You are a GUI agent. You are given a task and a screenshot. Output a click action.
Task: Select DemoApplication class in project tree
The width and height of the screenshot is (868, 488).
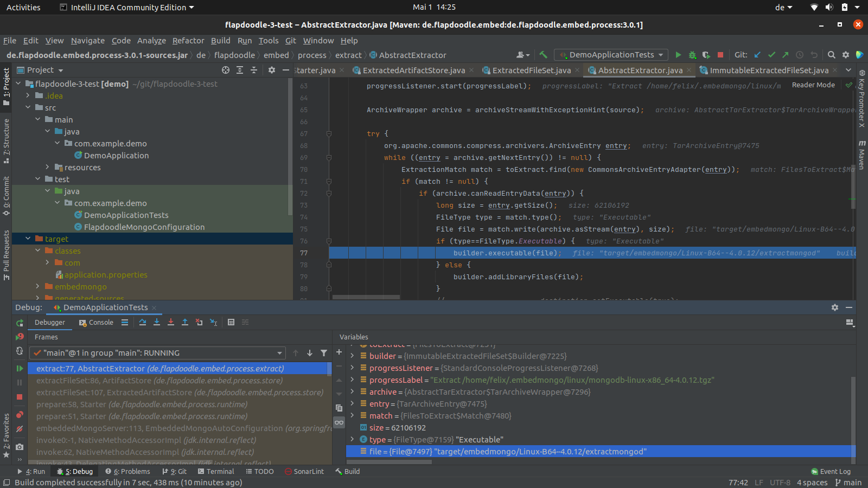click(x=116, y=156)
